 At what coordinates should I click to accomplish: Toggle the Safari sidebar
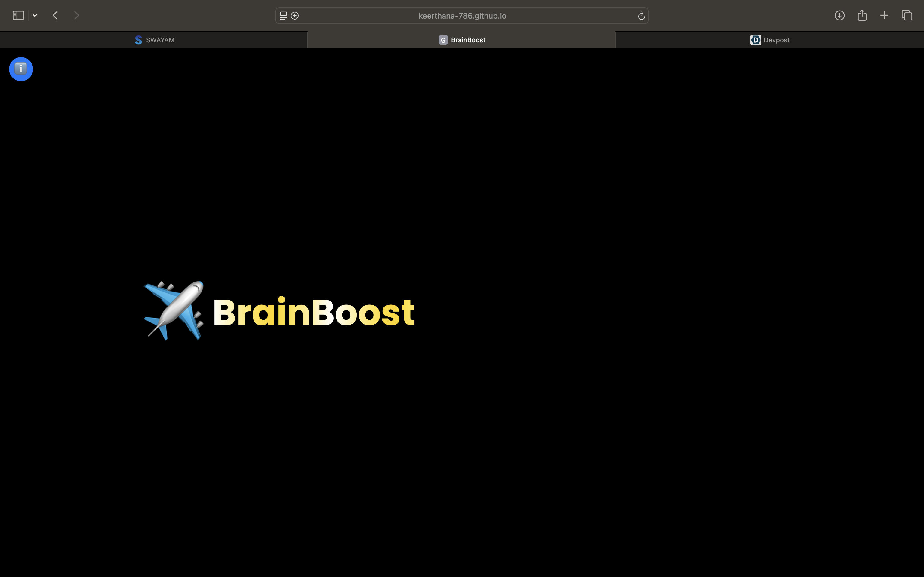[18, 15]
